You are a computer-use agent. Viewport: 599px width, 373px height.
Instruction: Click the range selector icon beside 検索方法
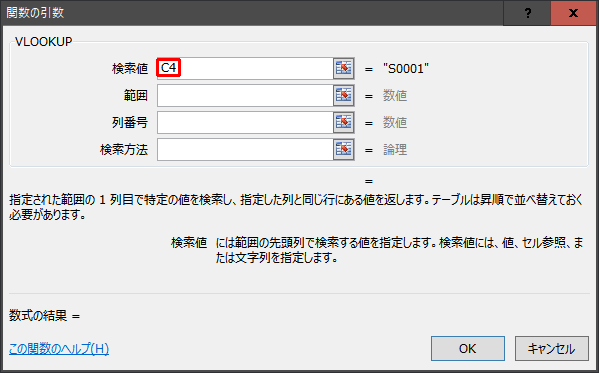click(343, 149)
